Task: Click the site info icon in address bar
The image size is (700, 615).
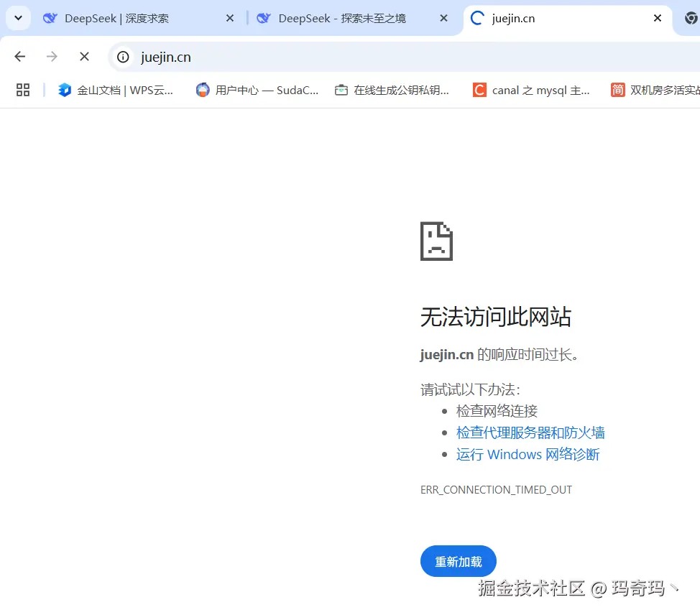Action: 123,57
